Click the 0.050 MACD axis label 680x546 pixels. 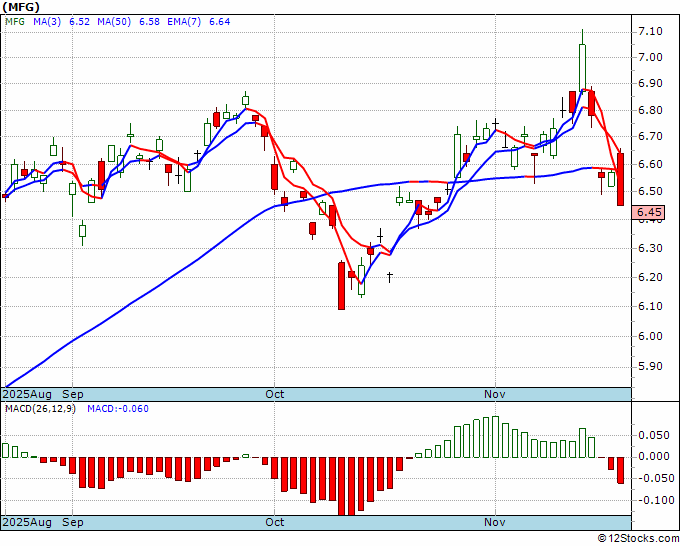(654, 435)
